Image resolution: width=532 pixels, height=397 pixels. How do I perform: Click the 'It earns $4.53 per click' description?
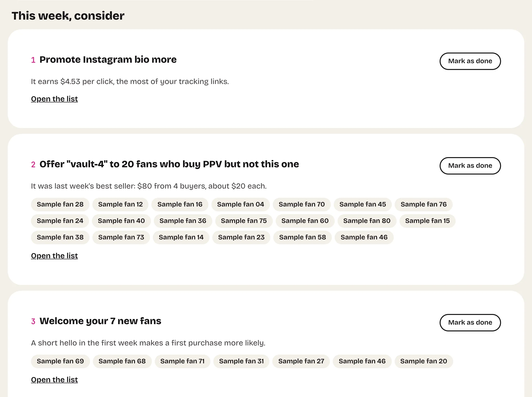coord(130,82)
